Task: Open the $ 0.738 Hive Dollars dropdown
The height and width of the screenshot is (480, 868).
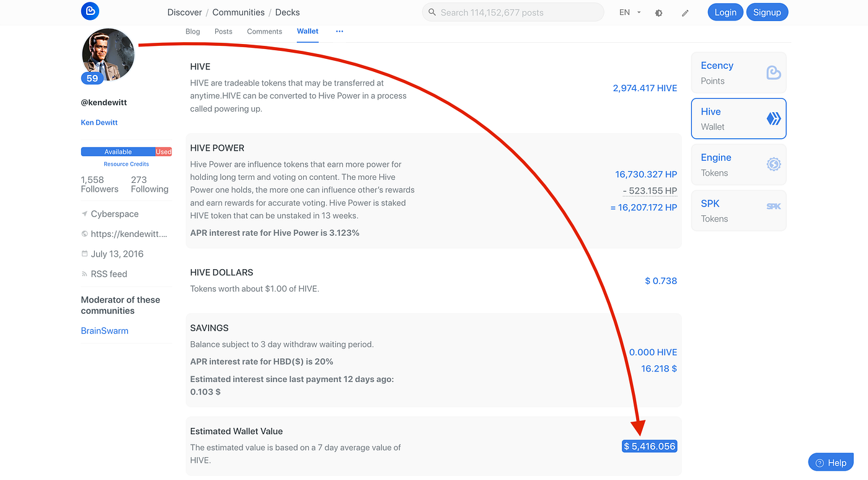Action: pos(661,281)
